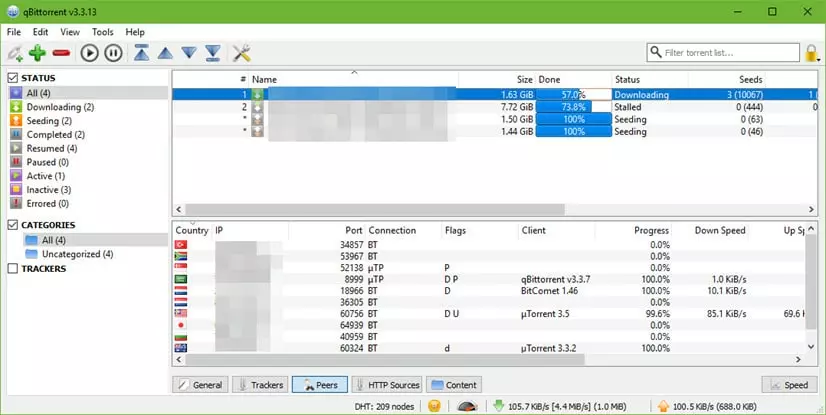Filter by Active (1)

(88, 176)
